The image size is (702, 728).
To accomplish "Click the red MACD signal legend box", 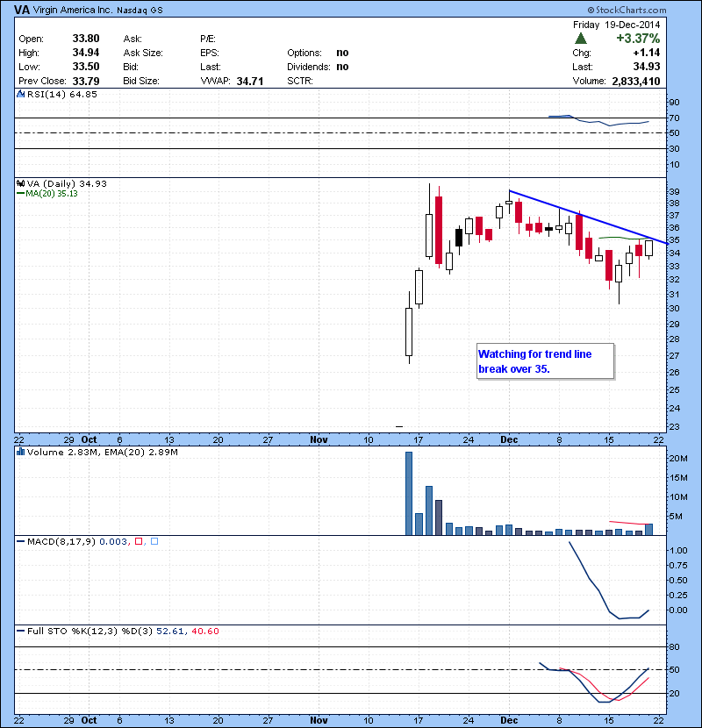I will (139, 541).
